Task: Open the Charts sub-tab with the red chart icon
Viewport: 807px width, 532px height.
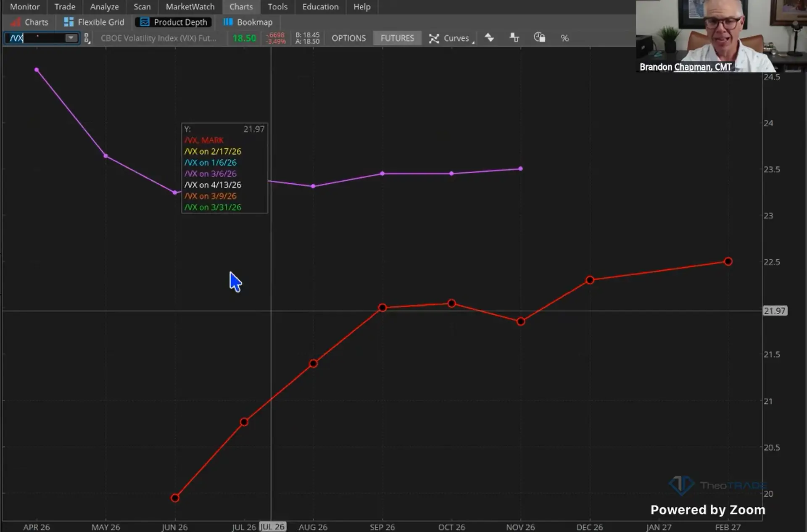Action: [29, 22]
